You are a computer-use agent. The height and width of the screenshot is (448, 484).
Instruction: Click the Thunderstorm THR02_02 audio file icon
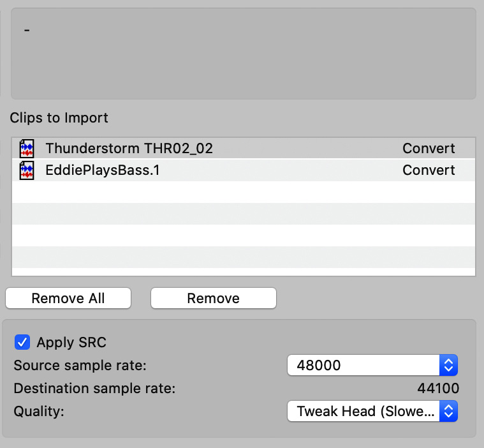[x=27, y=149]
